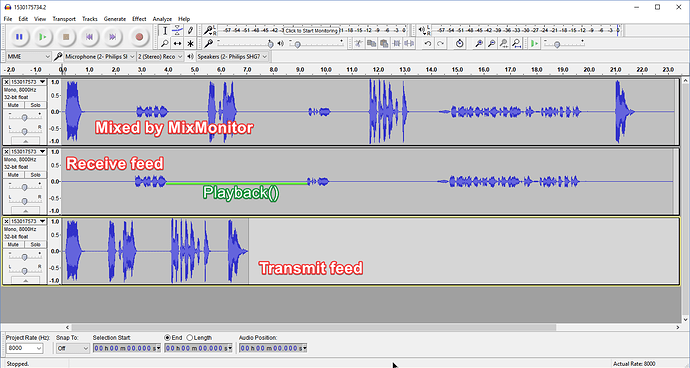Open the MME audio host dropdown

29,56
